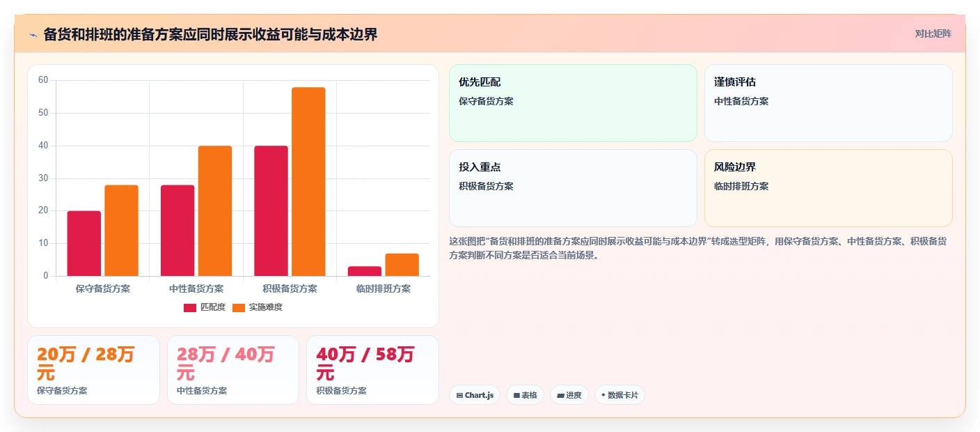
Task: Click the 匹配度 legend text
Action: coord(213,307)
